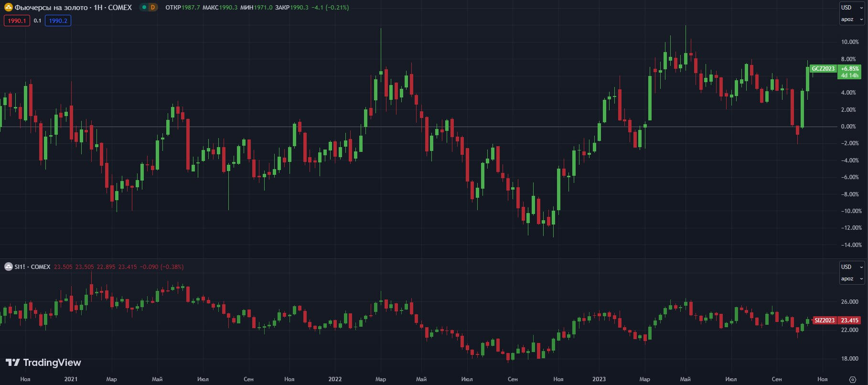Click the 8.00% price scale label
The width and height of the screenshot is (868, 385).
(x=848, y=59)
